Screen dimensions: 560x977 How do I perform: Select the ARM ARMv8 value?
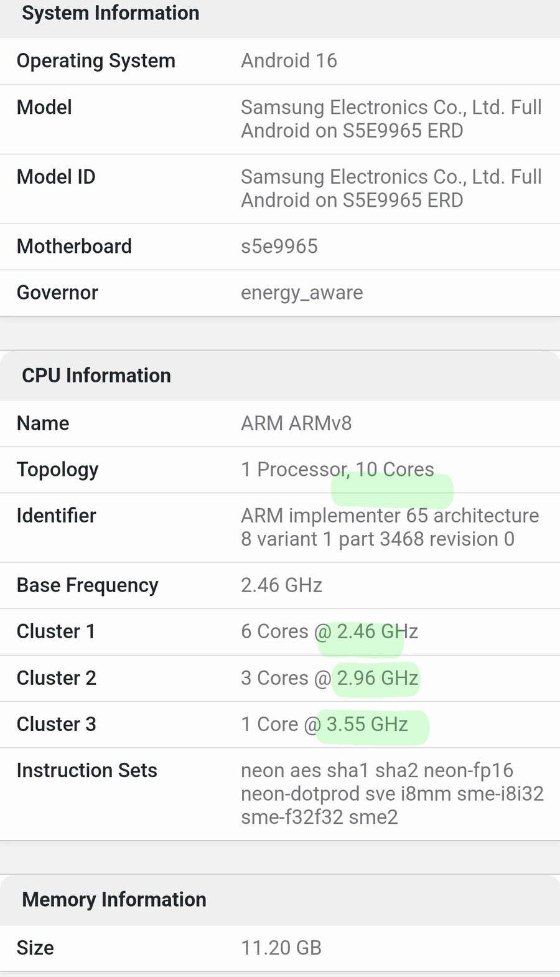point(296,423)
